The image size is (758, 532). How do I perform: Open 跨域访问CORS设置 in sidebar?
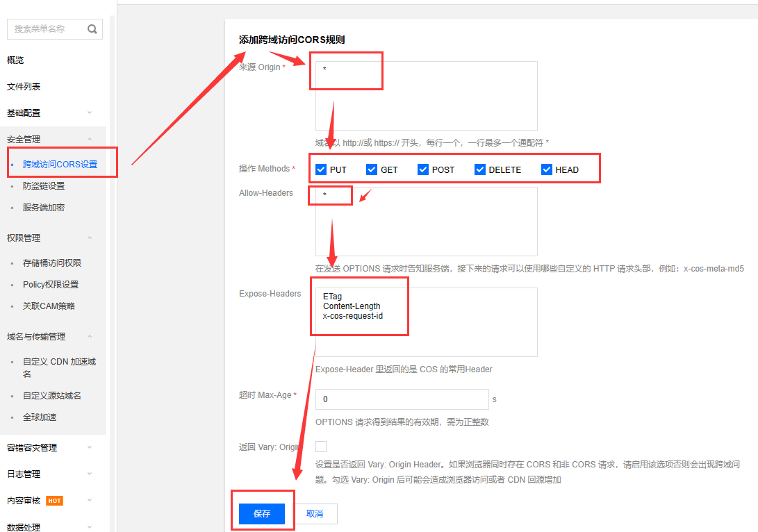coord(60,165)
